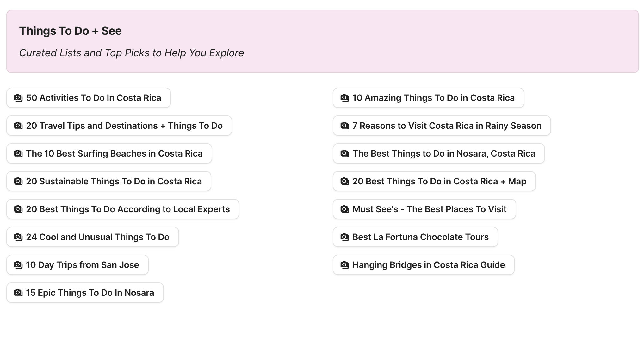The image size is (644, 341).
Task: Go to 10 Amazing Things To Do article
Action: [433, 98]
